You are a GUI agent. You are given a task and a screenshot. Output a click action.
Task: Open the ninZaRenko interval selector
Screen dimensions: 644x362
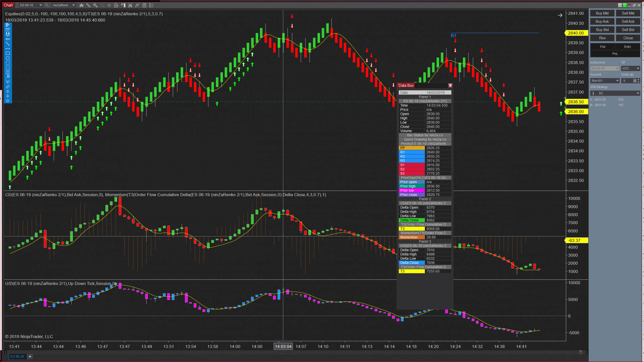pyautogui.click(x=63, y=5)
